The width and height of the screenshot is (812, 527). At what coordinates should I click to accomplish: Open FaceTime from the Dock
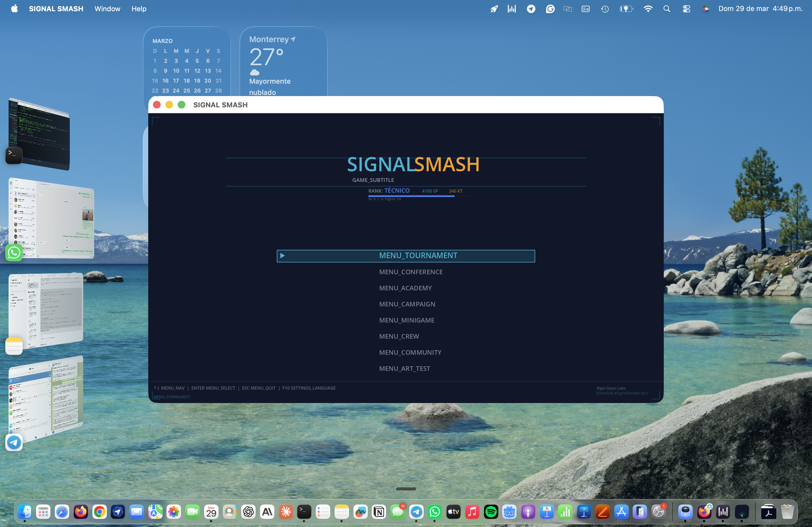point(193,512)
